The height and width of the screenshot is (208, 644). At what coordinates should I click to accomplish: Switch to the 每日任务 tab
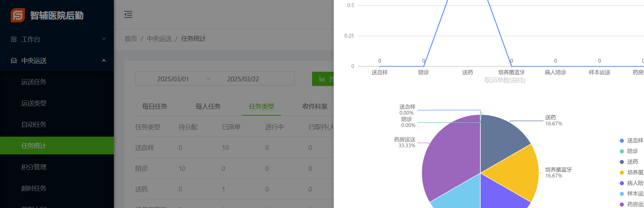point(155,106)
